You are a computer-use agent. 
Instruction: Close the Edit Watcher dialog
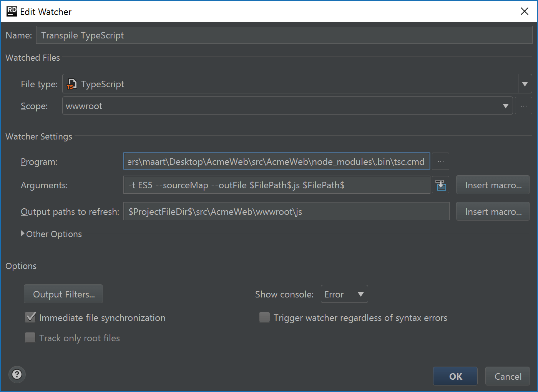pyautogui.click(x=525, y=11)
